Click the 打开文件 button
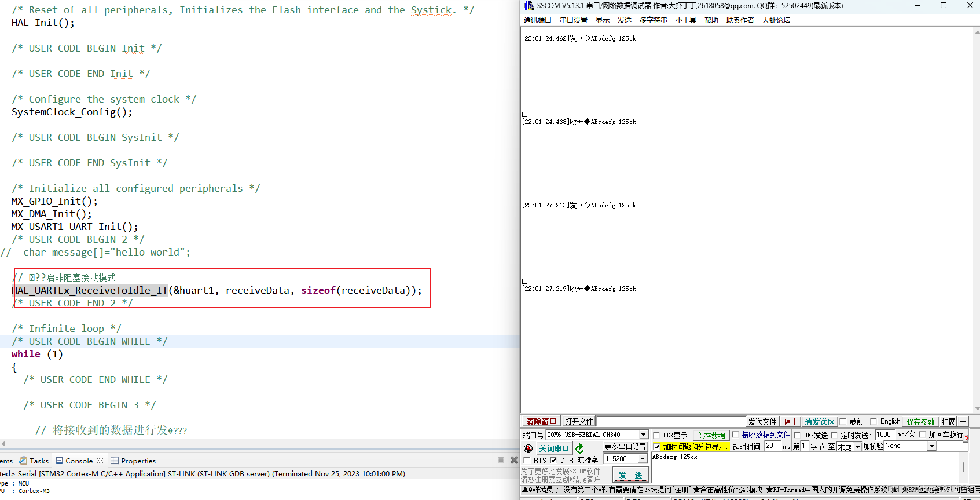This screenshot has width=980, height=500. point(579,422)
